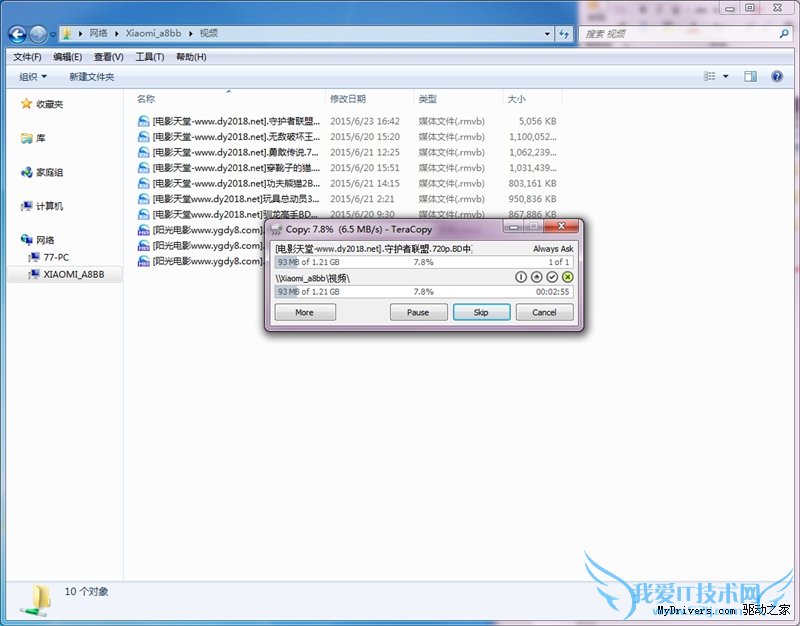Open the 帮助(H) menu
The image size is (800, 626).
click(x=191, y=57)
